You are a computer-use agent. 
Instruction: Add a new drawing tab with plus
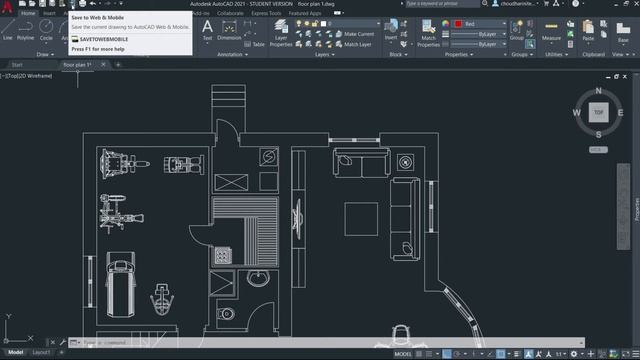(118, 64)
